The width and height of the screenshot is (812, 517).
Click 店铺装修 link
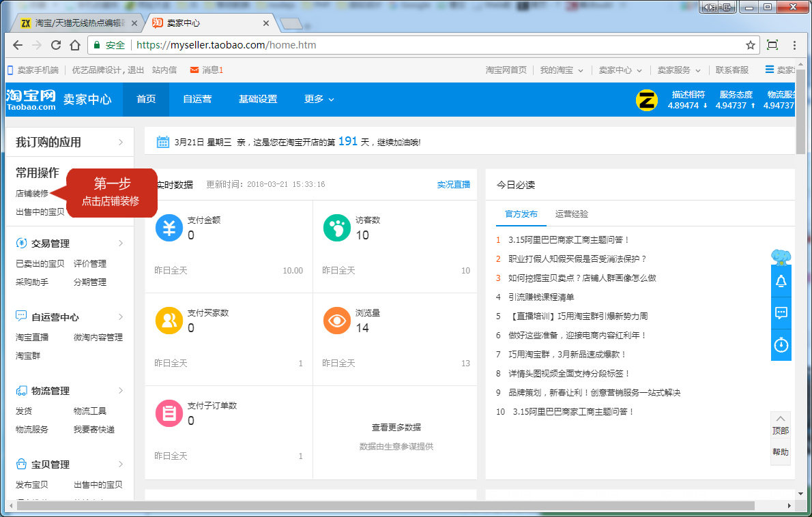pyautogui.click(x=32, y=193)
